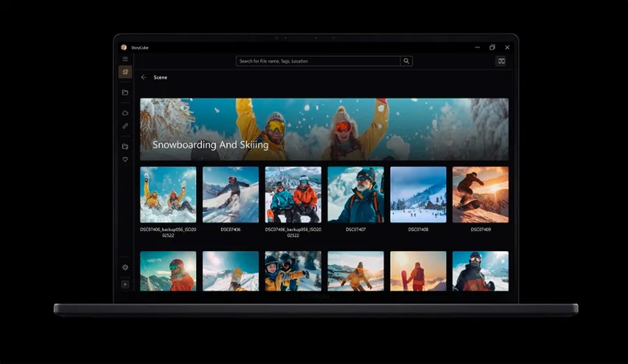Click the StoryCube app logo in title bar
This screenshot has height=364, width=628.
point(124,47)
